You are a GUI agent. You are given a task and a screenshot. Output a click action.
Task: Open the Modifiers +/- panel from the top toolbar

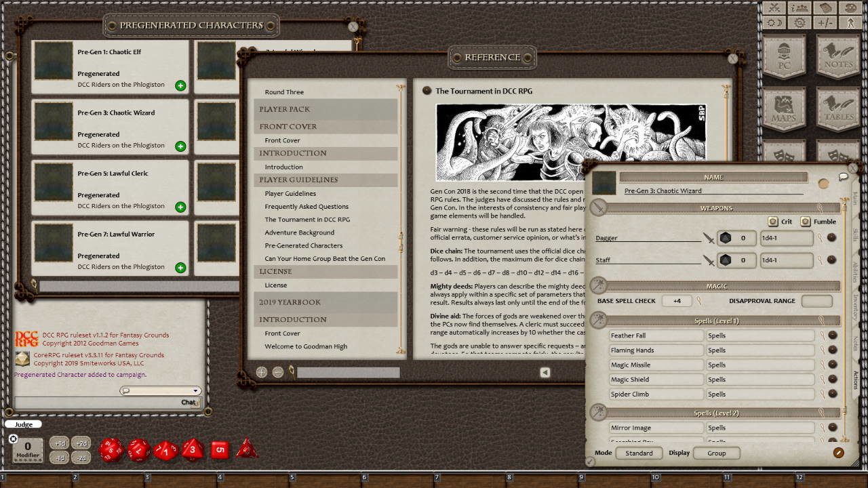(x=825, y=22)
